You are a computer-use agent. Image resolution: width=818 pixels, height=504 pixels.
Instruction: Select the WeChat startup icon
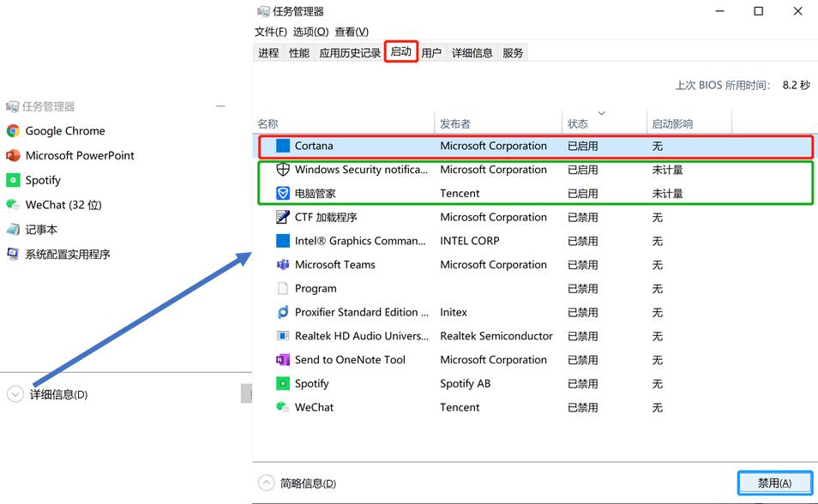[x=283, y=407]
